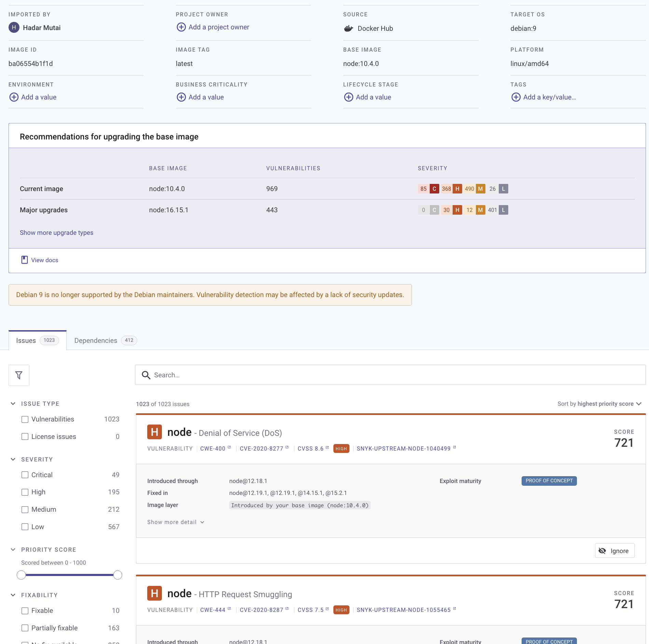Screen dimensions: 649x644
Task: Click the plus icon to add a project owner
Action: click(x=181, y=27)
